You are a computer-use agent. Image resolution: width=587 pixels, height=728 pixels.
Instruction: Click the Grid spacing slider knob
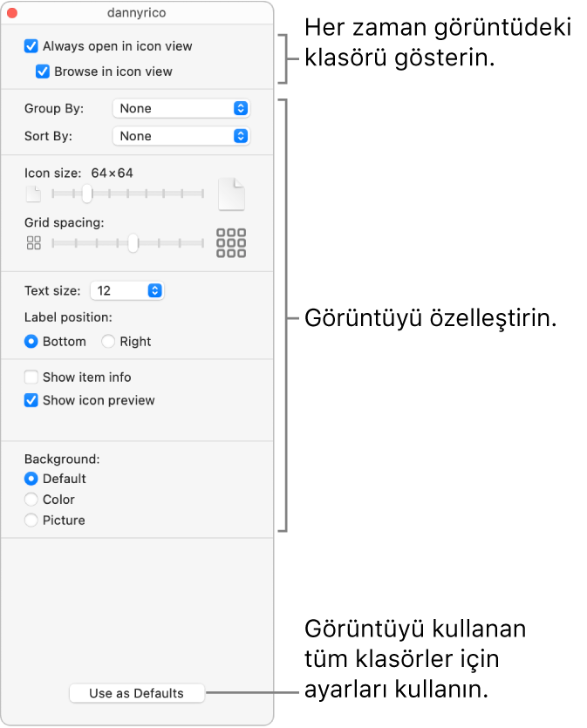point(133,243)
